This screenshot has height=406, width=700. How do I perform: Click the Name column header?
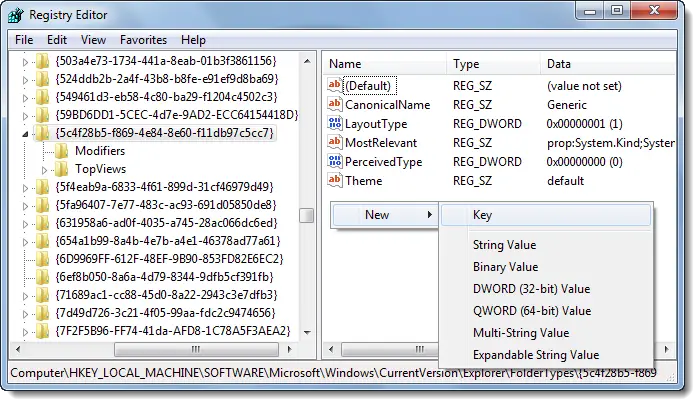[x=385, y=64]
